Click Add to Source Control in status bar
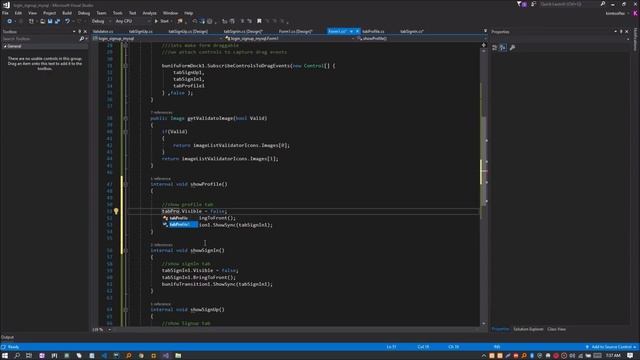Image resolution: width=640 pixels, height=360 pixels. tap(611, 347)
